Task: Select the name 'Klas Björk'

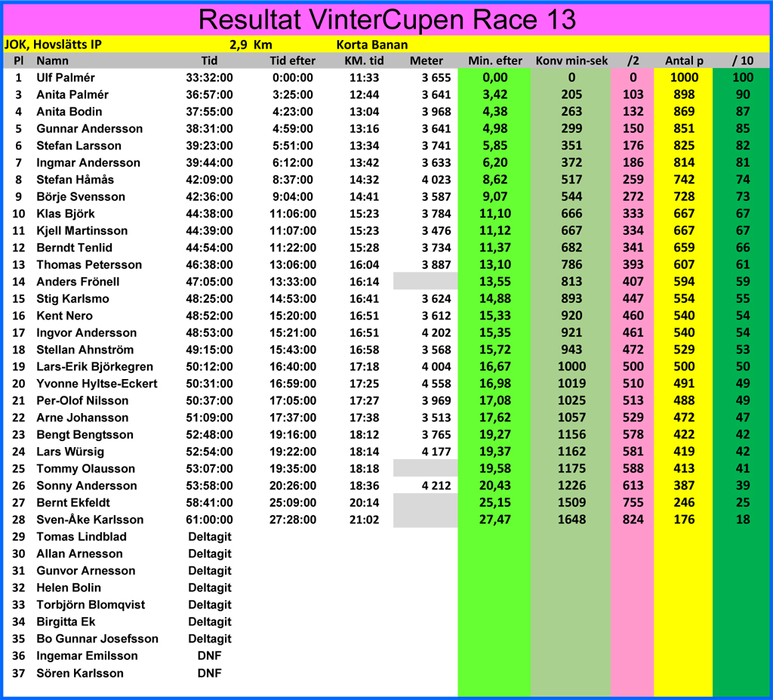Action: pyautogui.click(x=66, y=214)
